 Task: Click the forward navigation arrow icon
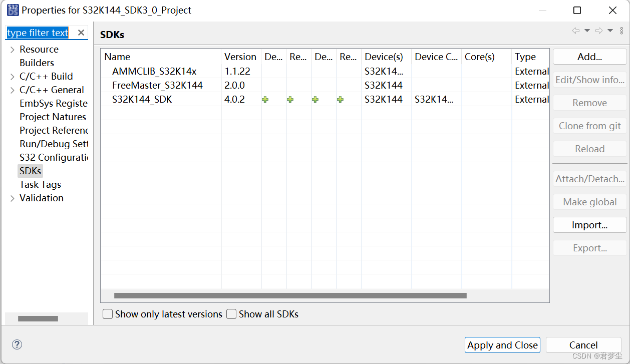(x=600, y=30)
